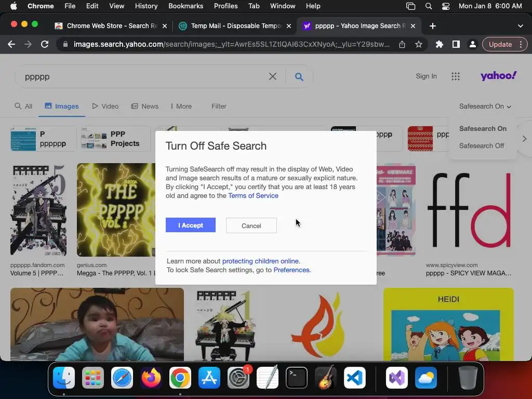The width and height of the screenshot is (532, 399).
Task: Select the PPP Projects suggestion chip
Action: point(116,139)
